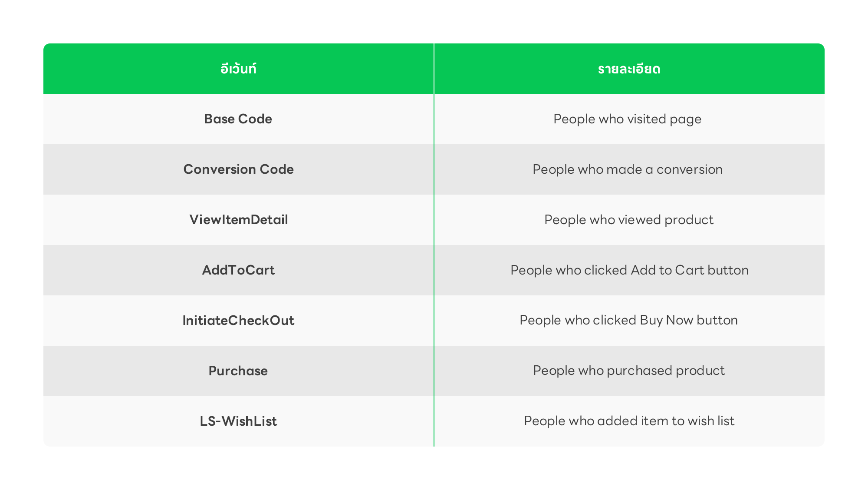Select 'People who viewed product' description
Screen dimensions: 868x490
[629, 220]
